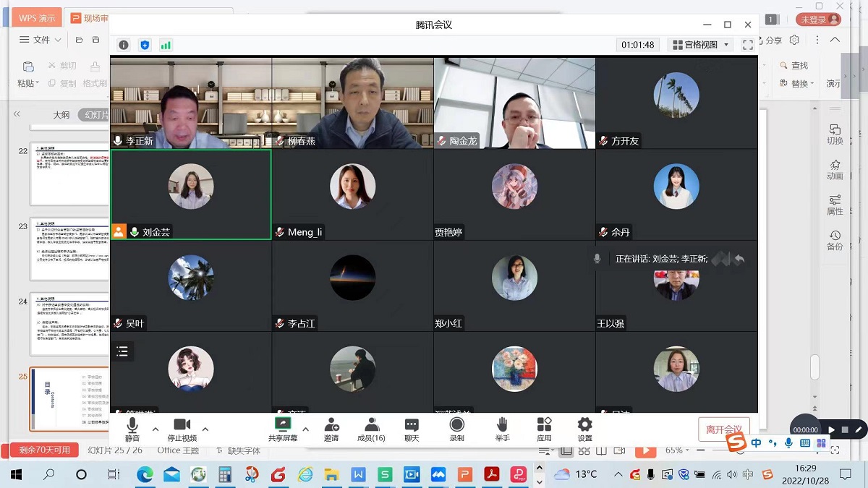
Task: Click the meeting timer 01:01:48
Action: pyautogui.click(x=638, y=45)
